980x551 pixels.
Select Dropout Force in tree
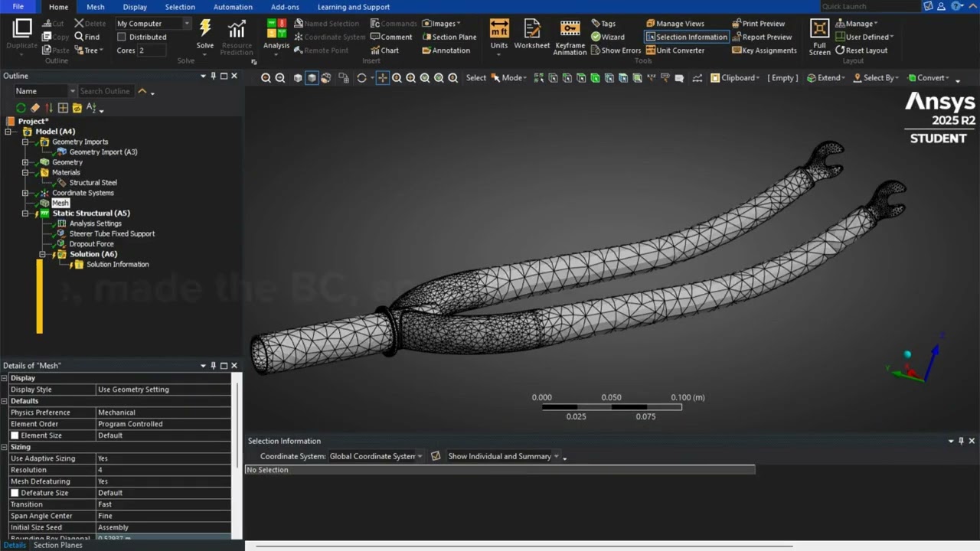[x=91, y=244]
